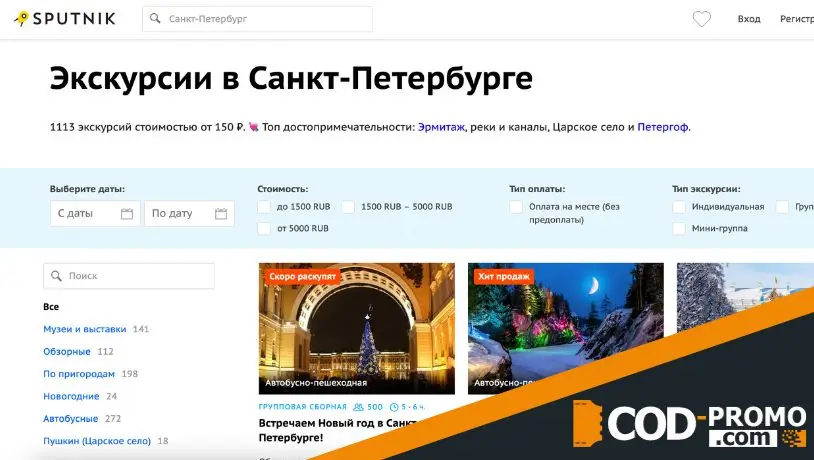Click the city search field 'Санкт-Петербург'

257,19
